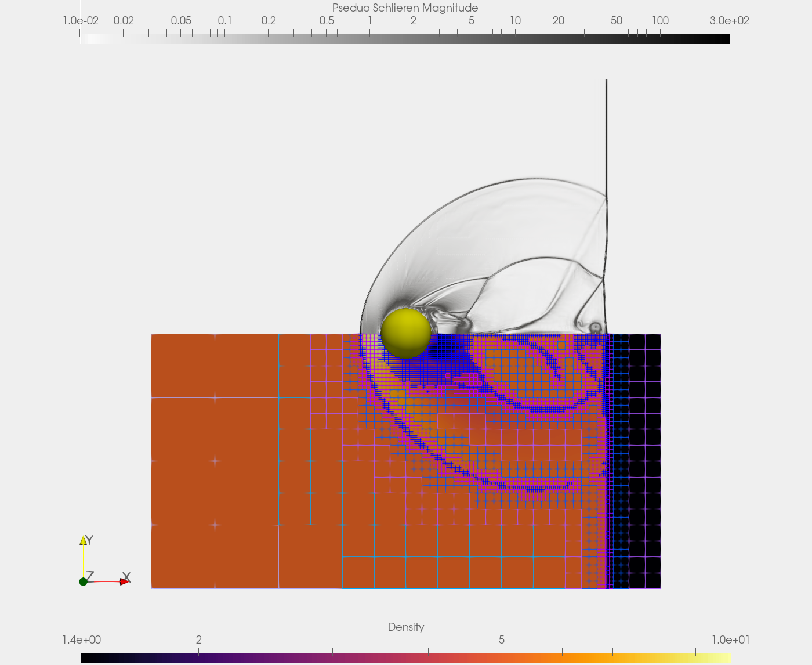Click the Density color gradient near value 5
The width and height of the screenshot is (812, 665).
click(502, 659)
